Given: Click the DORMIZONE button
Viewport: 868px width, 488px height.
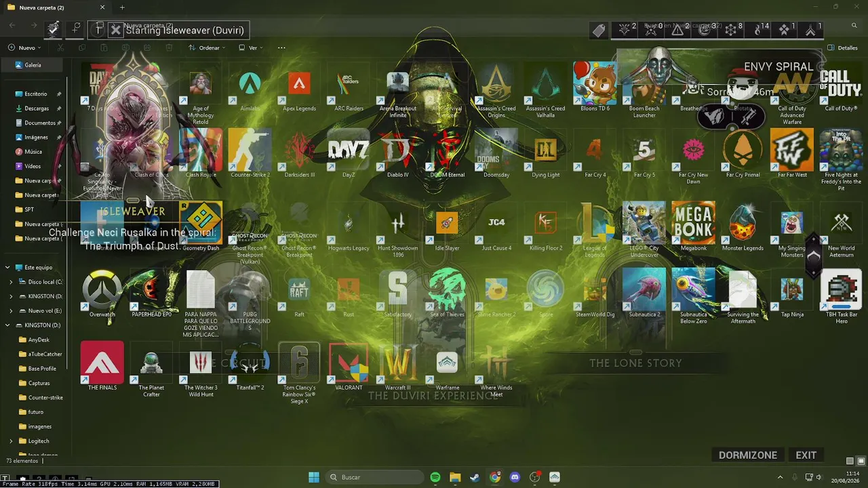Looking at the screenshot, I should pyautogui.click(x=748, y=455).
